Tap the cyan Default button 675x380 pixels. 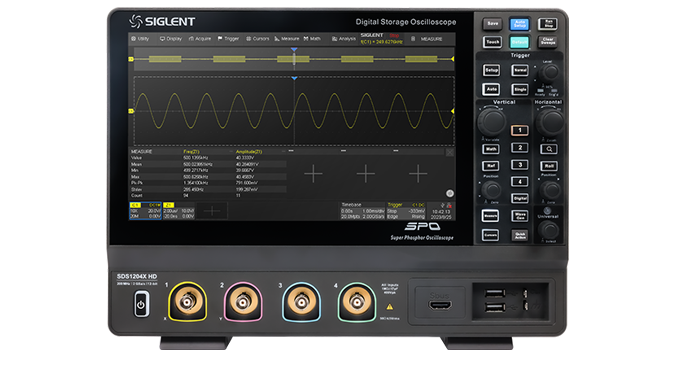pyautogui.click(x=520, y=42)
